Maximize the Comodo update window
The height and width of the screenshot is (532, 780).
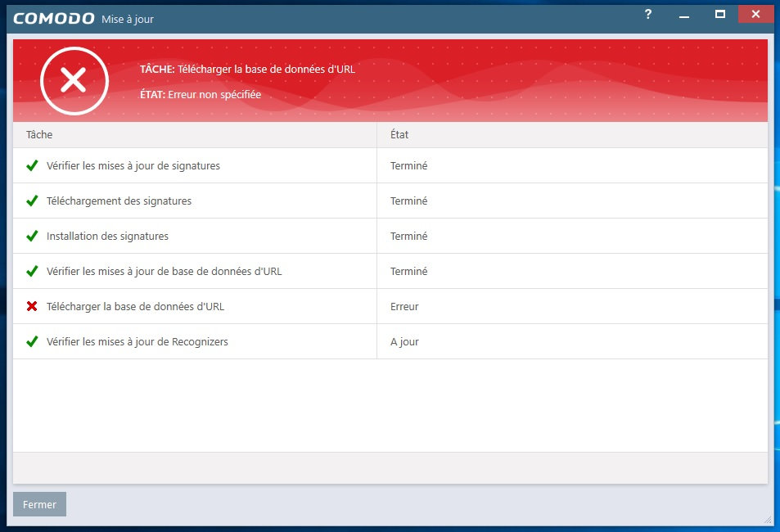(x=719, y=15)
